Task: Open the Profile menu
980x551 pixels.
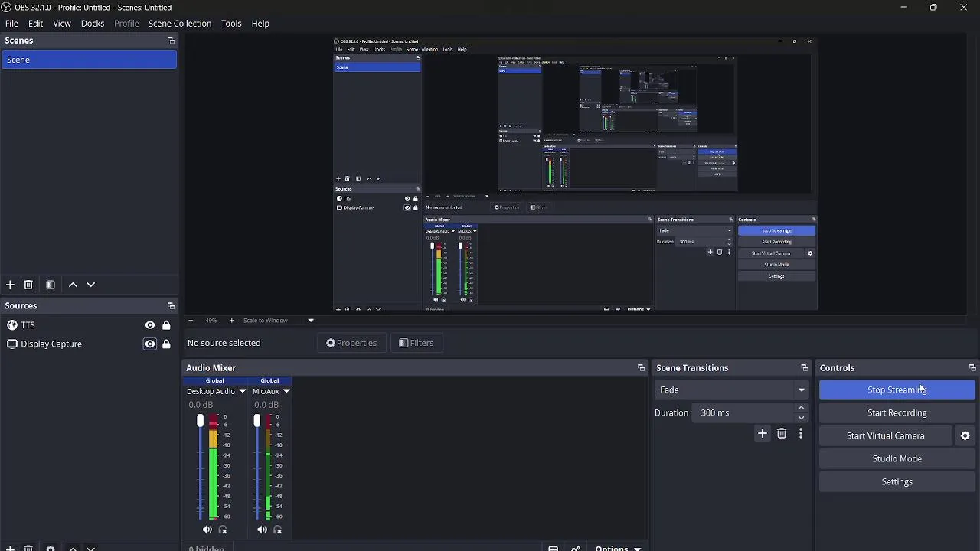Action: click(x=126, y=24)
